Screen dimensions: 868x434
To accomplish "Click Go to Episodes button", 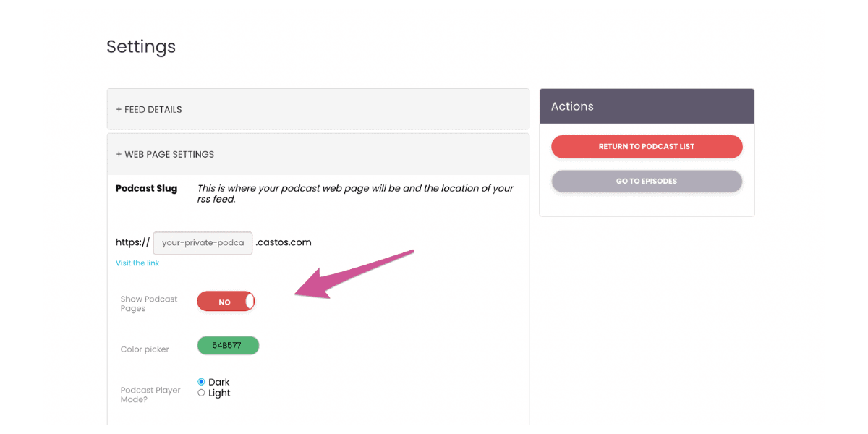I will coord(647,181).
